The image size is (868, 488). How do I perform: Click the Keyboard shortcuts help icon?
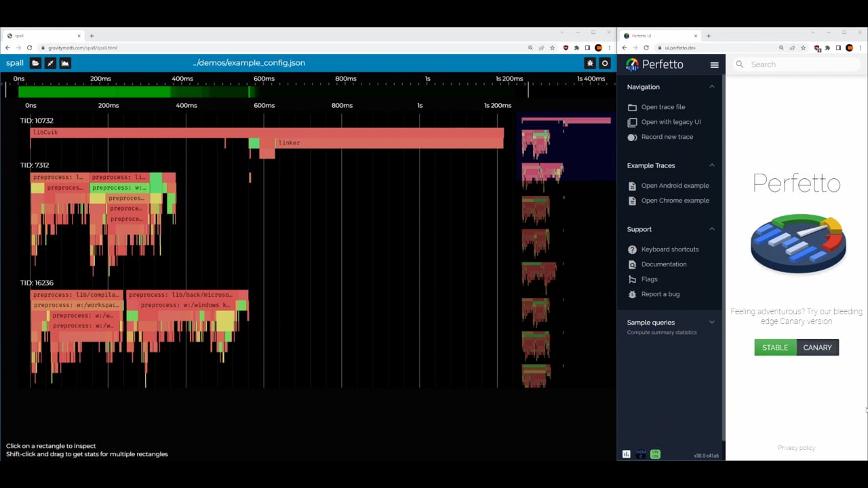click(x=632, y=249)
